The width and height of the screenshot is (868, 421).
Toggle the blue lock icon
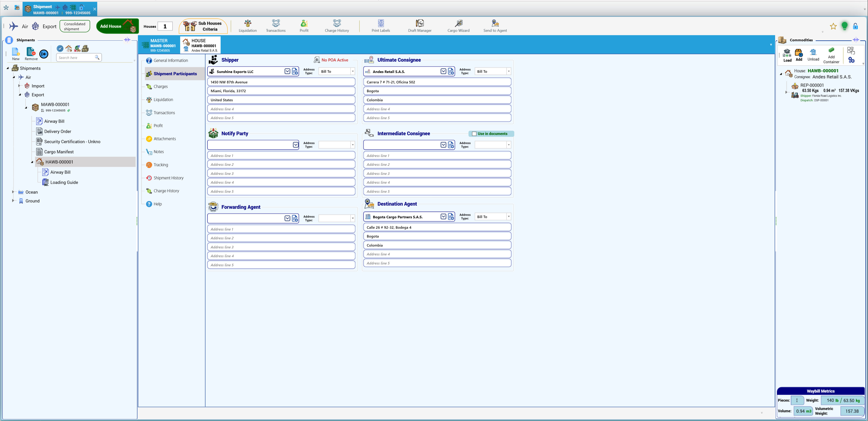[x=855, y=26]
